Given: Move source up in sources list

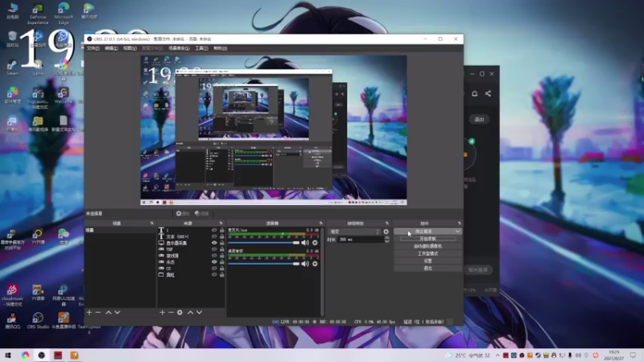Looking at the screenshot, I should point(191,312).
